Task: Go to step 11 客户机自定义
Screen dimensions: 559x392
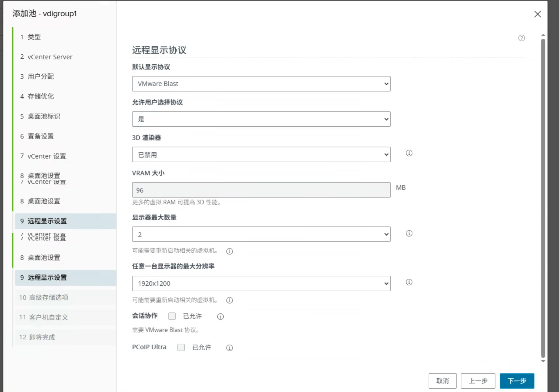Action: (x=65, y=317)
